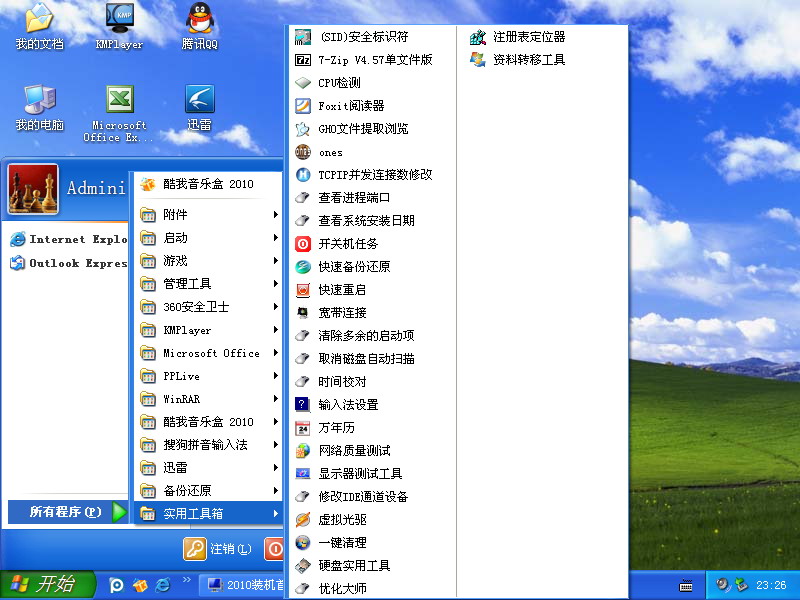Open the 迅雷 program folder in the menu
This screenshot has width=800, height=600.
[x=208, y=467]
